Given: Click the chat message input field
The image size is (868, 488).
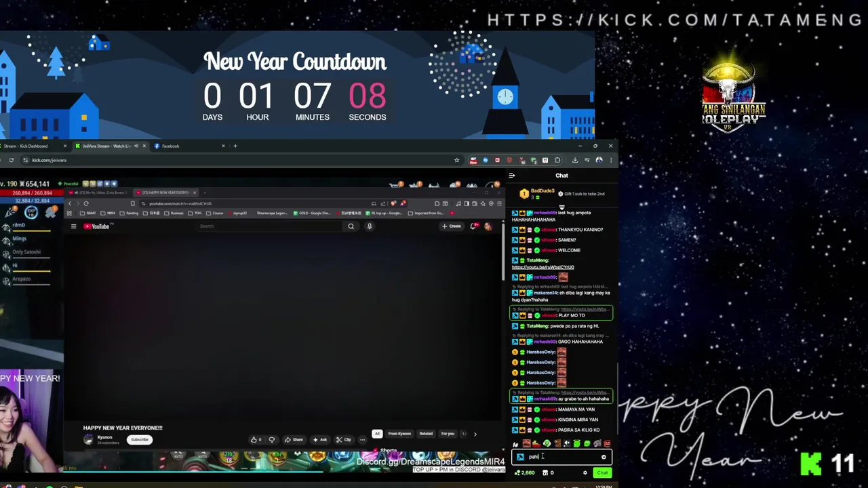Looking at the screenshot, I should point(561,457).
